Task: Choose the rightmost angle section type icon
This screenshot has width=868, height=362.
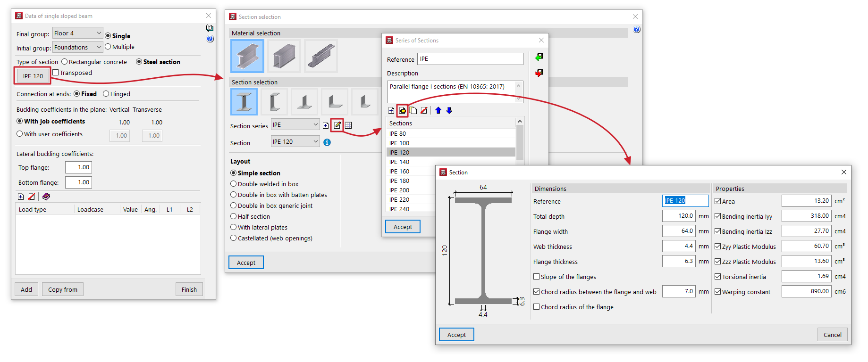Action: coord(365,102)
